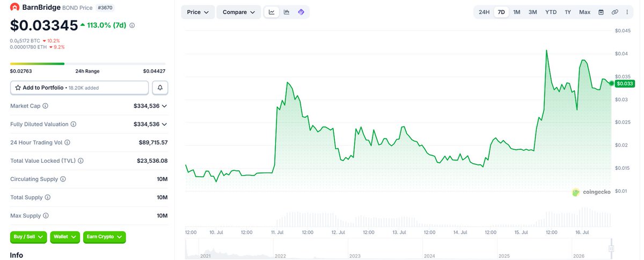644x260 pixels.
Task: Show info for Max Supply
Action: click(46, 215)
